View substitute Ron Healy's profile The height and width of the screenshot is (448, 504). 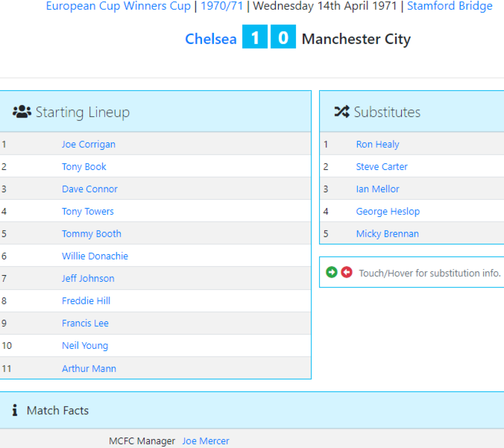click(378, 144)
